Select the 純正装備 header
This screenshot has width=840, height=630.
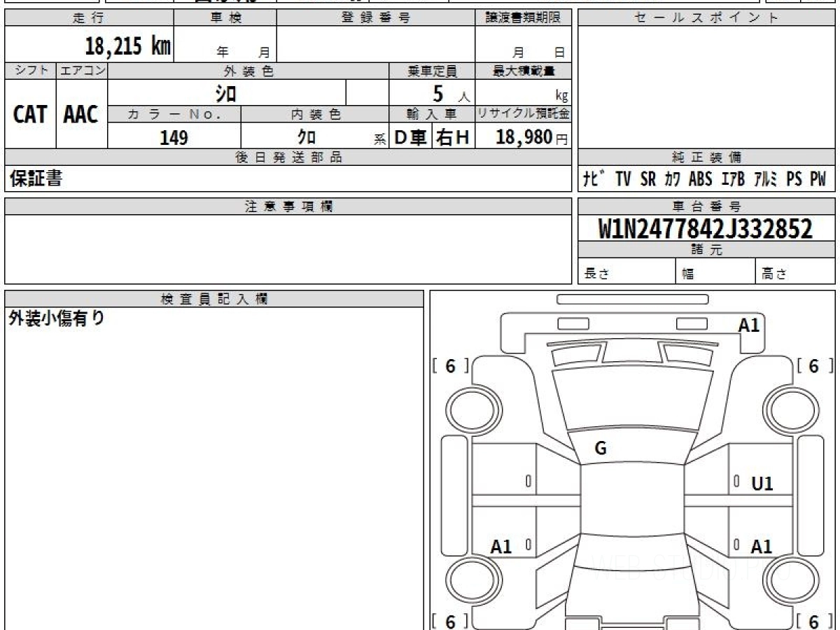pos(706,157)
